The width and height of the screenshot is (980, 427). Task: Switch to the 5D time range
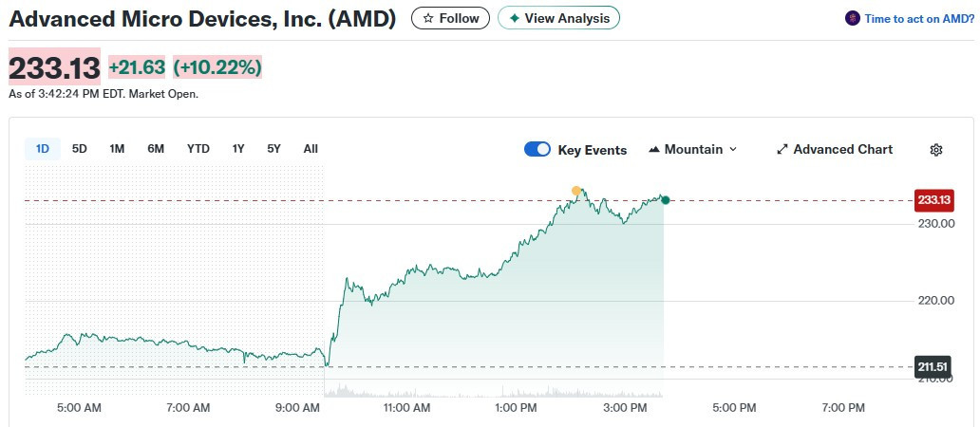point(80,148)
